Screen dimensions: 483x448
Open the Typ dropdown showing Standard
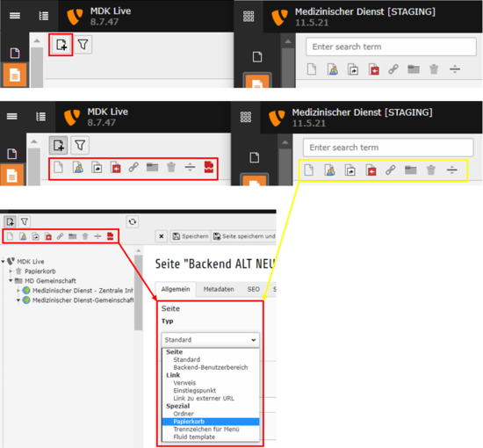click(x=211, y=340)
